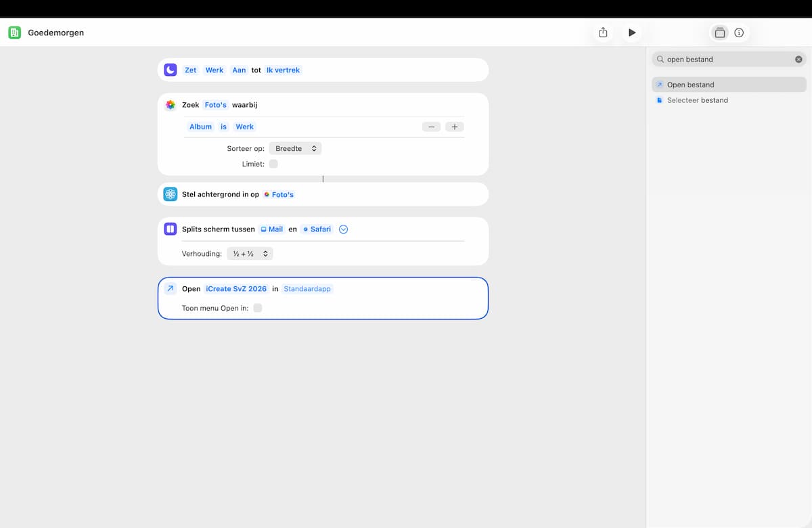Add a filter with the plus button
Screen dimensions: 812x528
(455, 127)
